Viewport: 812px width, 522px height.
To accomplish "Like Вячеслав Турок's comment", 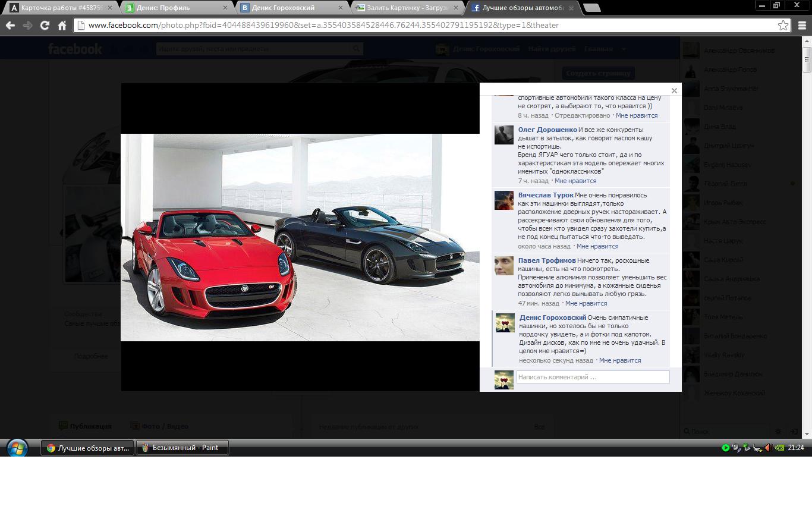I will pos(597,246).
